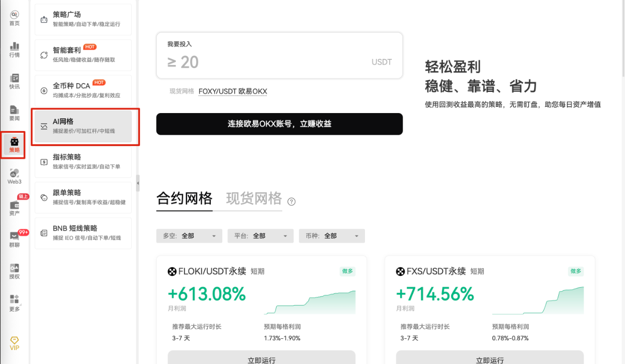
Task: Click the +714.56% monthly profit value
Action: (x=435, y=294)
